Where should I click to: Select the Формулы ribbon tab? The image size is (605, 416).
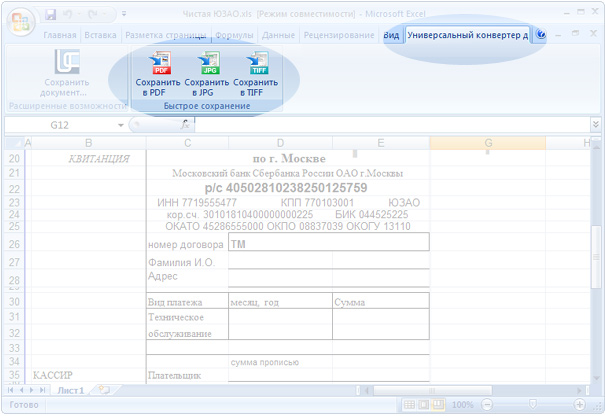(x=234, y=35)
